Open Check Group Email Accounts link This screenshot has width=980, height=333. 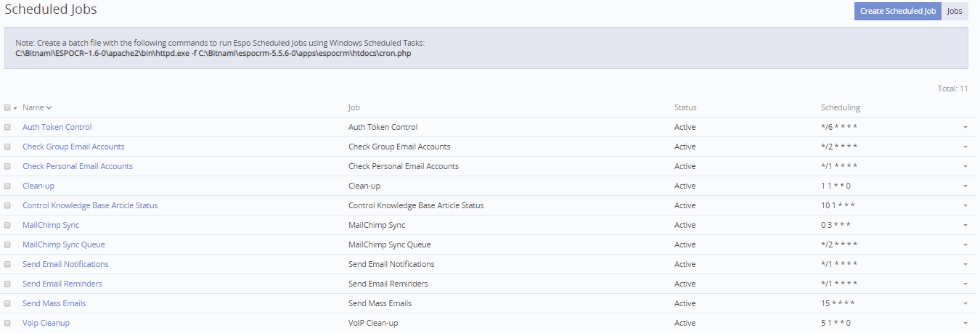point(73,147)
